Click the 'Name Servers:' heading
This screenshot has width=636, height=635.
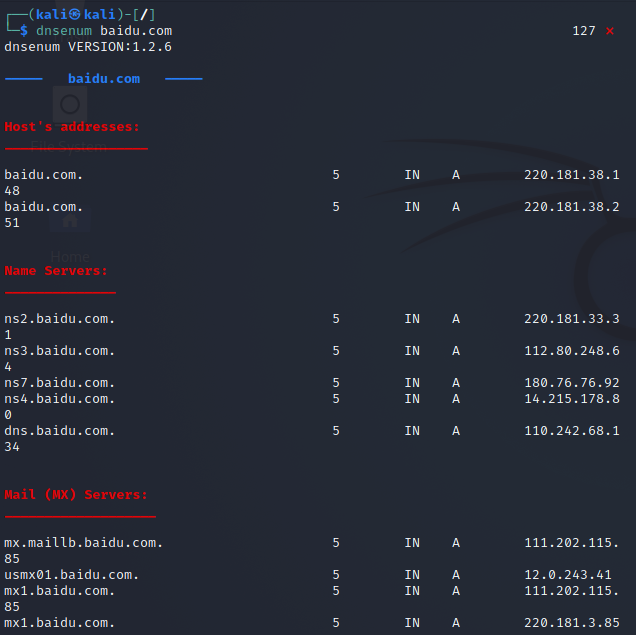point(56,271)
